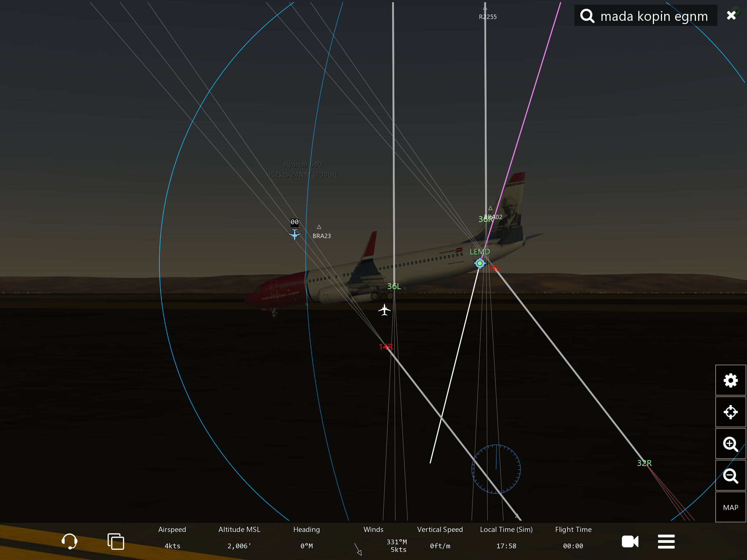Image resolution: width=747 pixels, height=560 pixels.
Task: Zoom in the map view
Action: 730,444
